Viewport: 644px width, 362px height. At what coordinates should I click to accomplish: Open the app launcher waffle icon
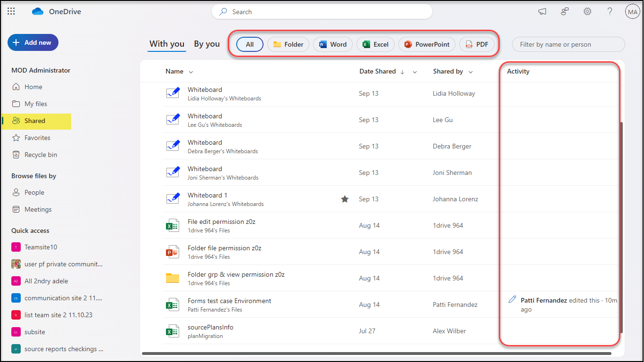pos(11,12)
